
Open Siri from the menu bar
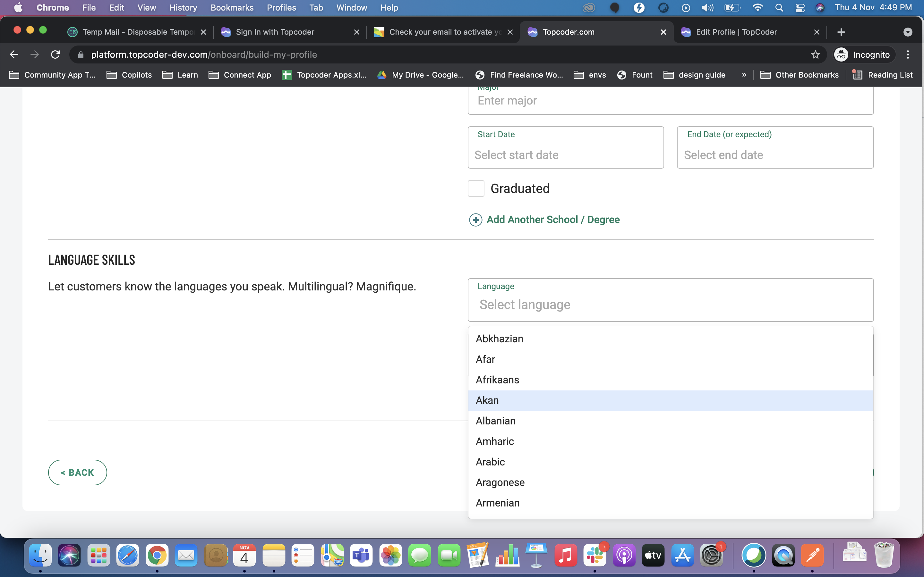820,7
